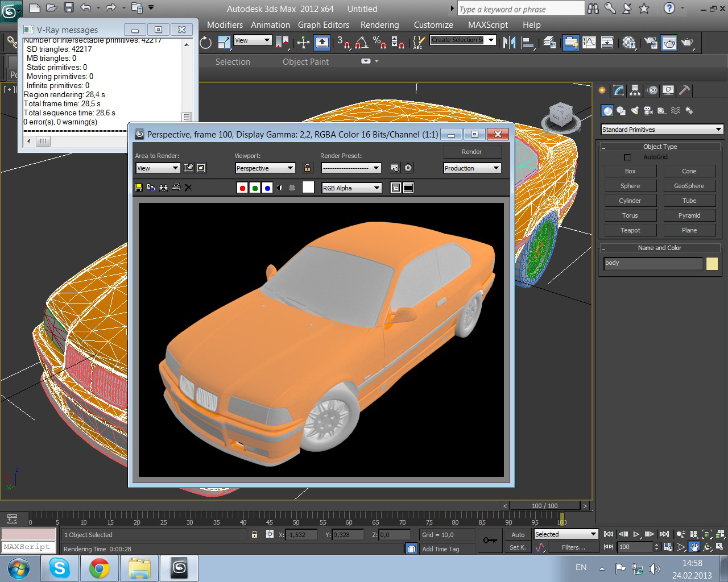Toggle the red channel in the render window
The image size is (728, 582).
pos(242,188)
